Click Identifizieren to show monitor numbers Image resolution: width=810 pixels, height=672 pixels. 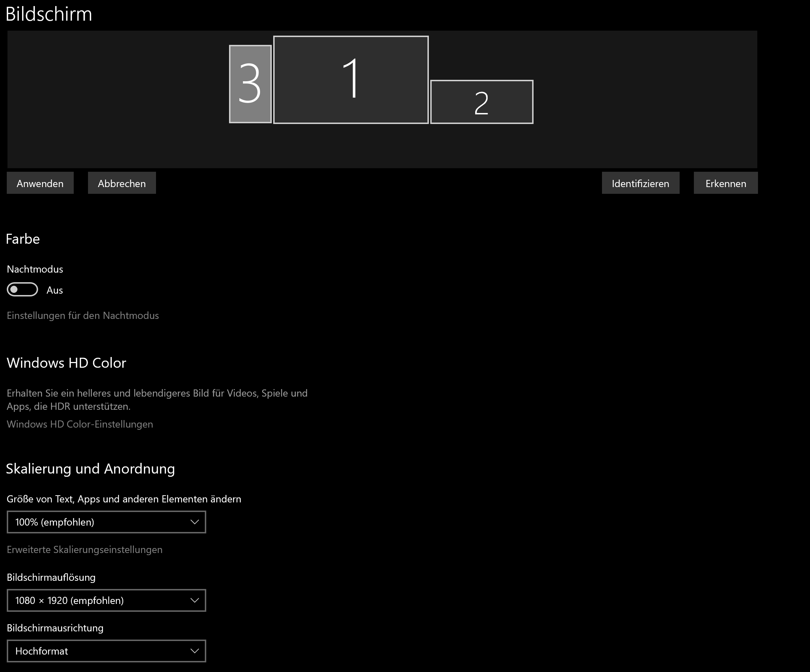pos(640,183)
